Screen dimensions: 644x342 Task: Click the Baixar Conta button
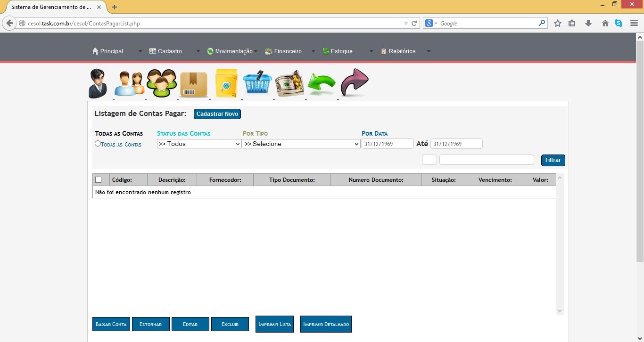(111, 324)
